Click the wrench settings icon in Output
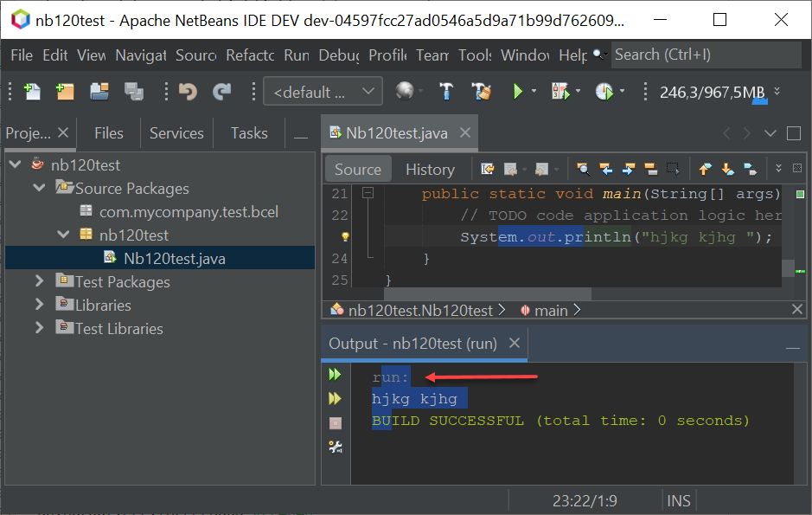Image resolution: width=812 pixels, height=515 pixels. (336, 447)
